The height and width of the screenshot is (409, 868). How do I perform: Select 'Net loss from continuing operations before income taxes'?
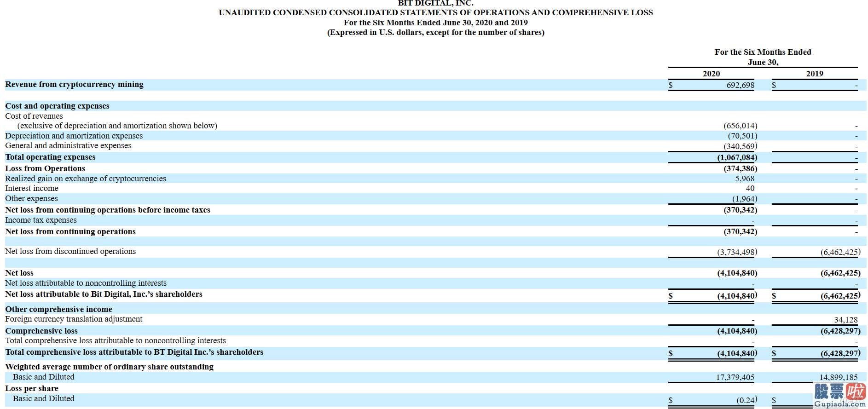108,210
